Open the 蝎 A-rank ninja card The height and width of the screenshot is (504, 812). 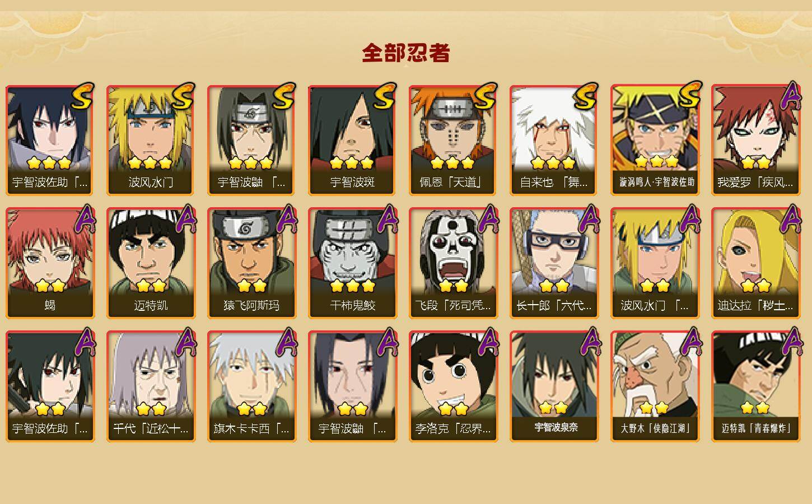(x=50, y=263)
